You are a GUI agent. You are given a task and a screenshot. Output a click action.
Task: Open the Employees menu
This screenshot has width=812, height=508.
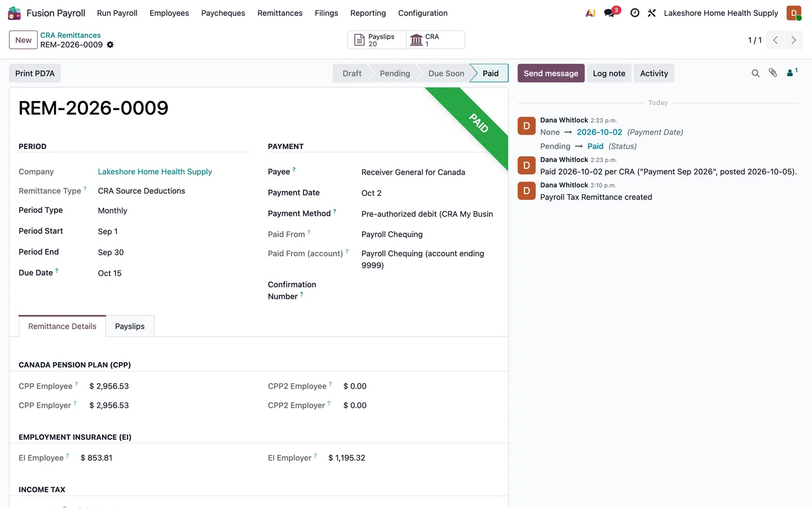(x=169, y=13)
